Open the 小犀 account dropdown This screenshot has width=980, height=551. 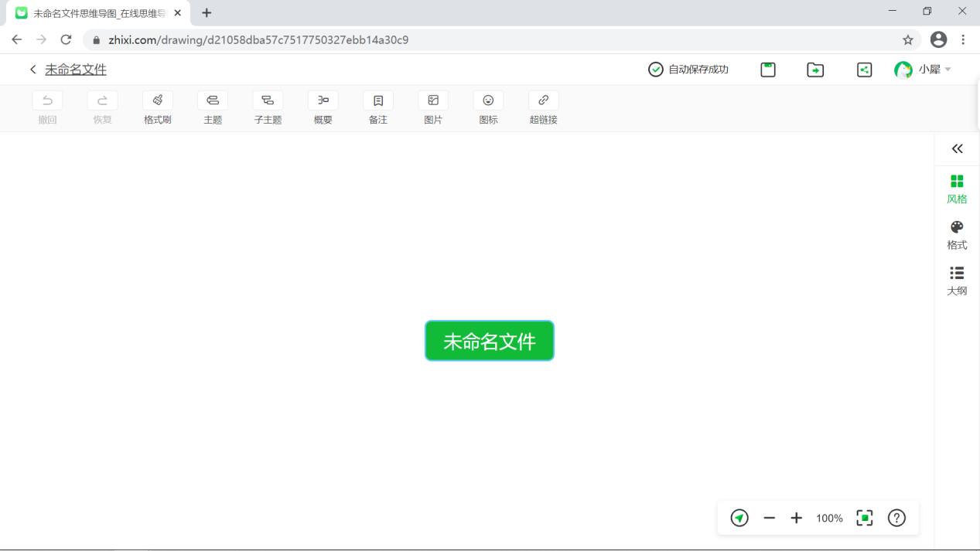[923, 70]
